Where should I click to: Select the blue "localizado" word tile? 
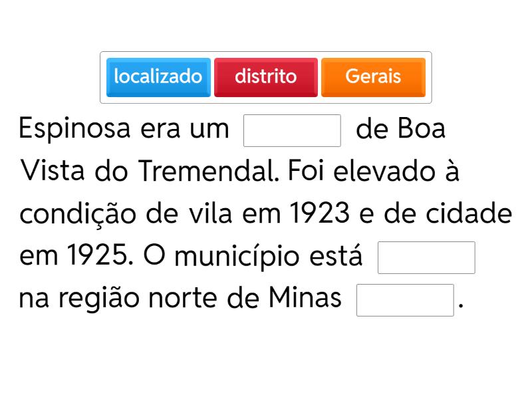(x=158, y=77)
